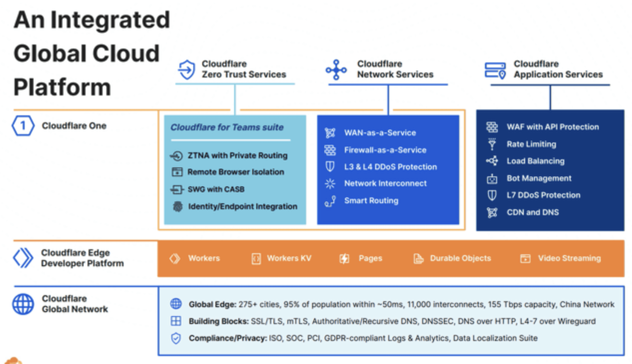The width and height of the screenshot is (632, 364).
Task: Click WAF with API Protection text
Action: click(x=553, y=127)
